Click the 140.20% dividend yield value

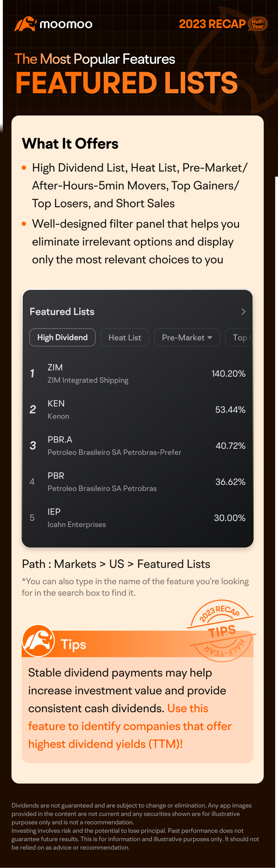[228, 374]
